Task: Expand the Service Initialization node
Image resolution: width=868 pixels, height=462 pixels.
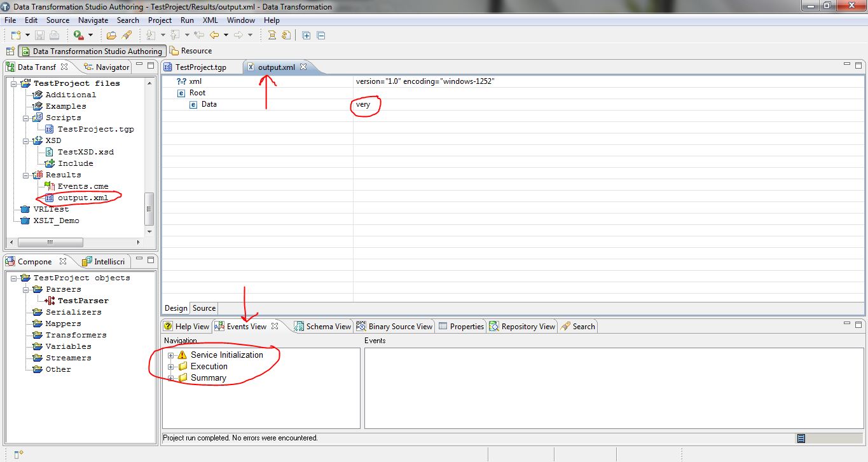Action: [170, 355]
